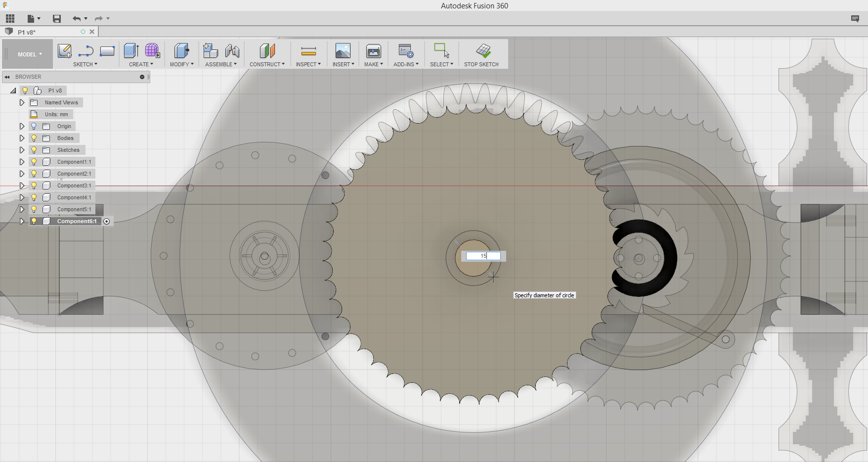Select the sketch Rectangle tool
The width and height of the screenshot is (868, 462).
pos(107,50)
